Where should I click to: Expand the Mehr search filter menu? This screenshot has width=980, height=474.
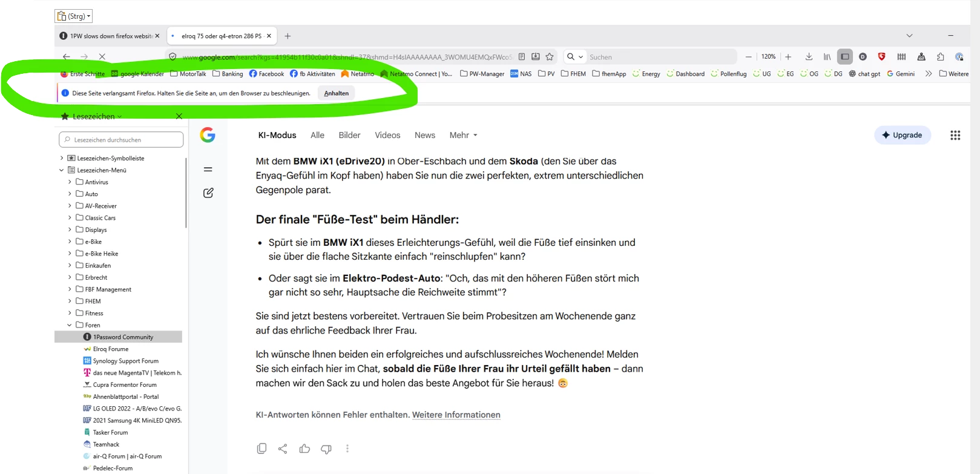click(463, 135)
